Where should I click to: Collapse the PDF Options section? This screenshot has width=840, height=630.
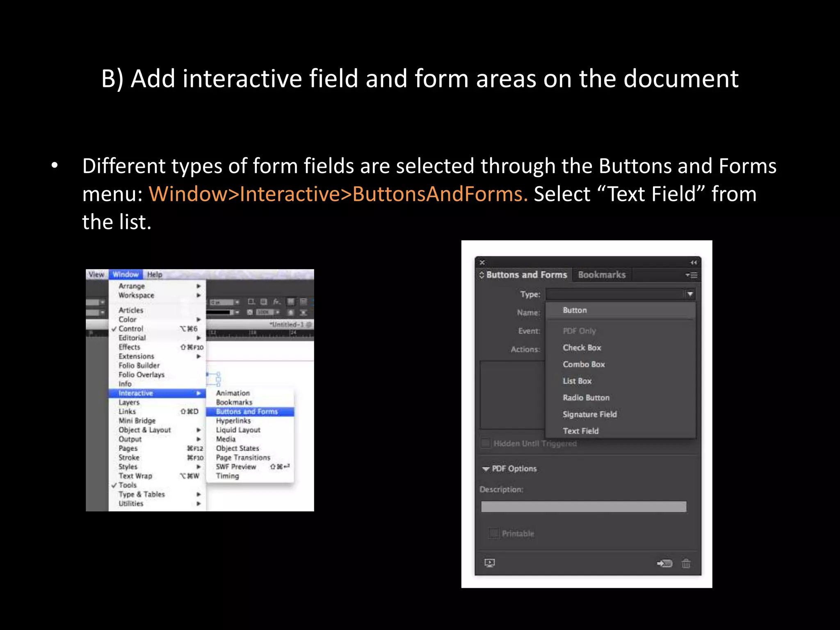click(x=486, y=469)
